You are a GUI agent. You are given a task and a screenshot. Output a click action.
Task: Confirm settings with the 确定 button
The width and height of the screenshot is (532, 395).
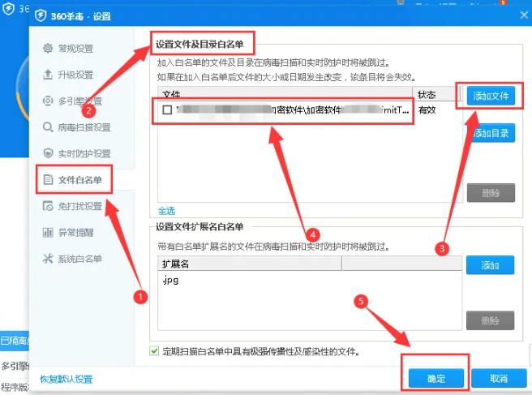click(x=436, y=378)
